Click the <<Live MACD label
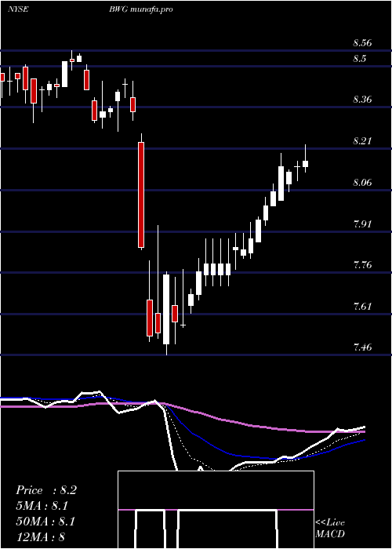 (330, 528)
